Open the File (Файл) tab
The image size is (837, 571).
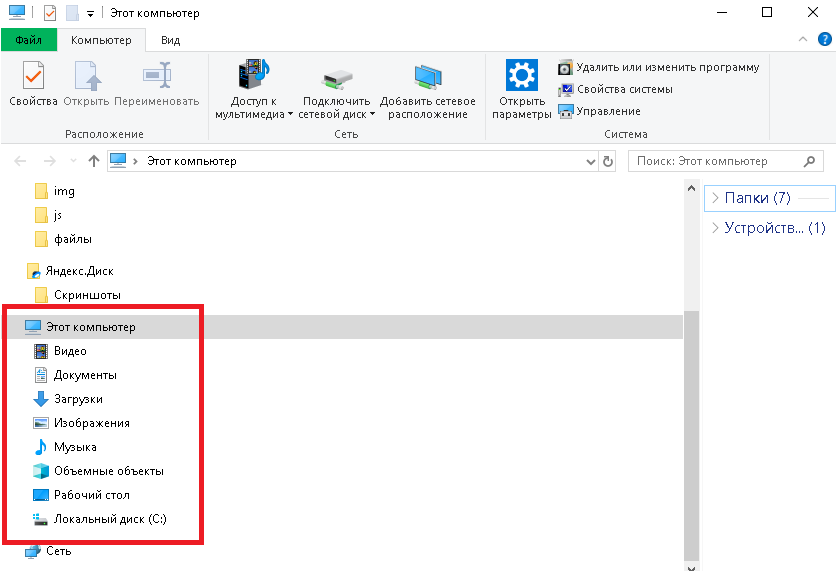[x=29, y=40]
